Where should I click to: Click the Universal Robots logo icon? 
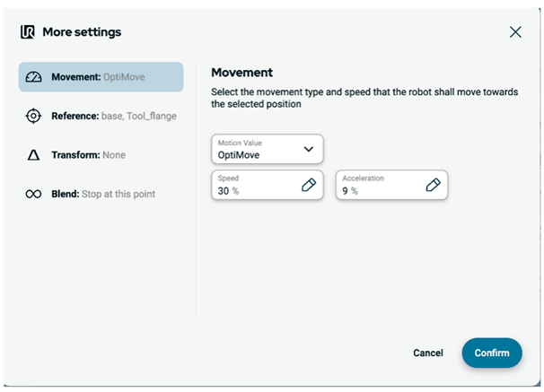coord(28,32)
